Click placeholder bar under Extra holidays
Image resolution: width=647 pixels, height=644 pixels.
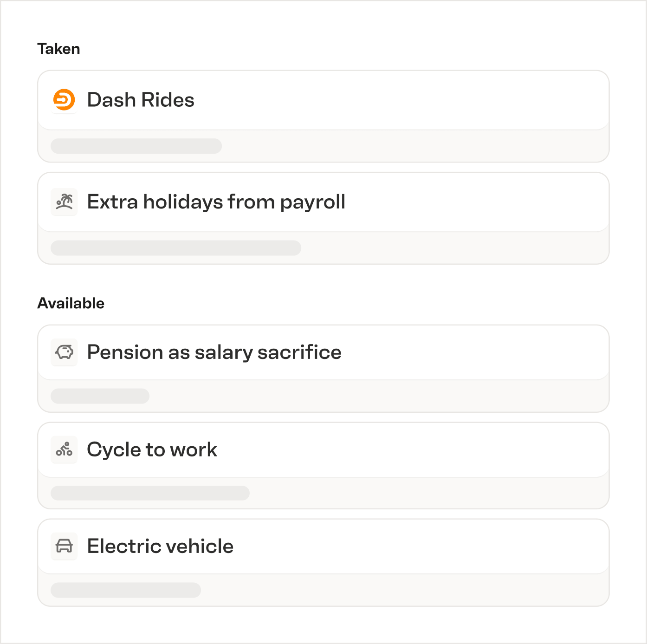pos(176,248)
